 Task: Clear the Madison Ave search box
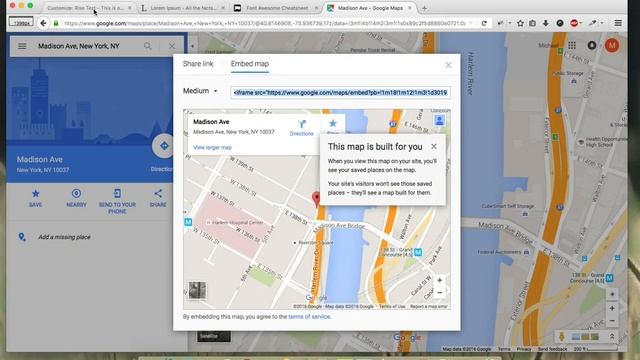[x=172, y=46]
